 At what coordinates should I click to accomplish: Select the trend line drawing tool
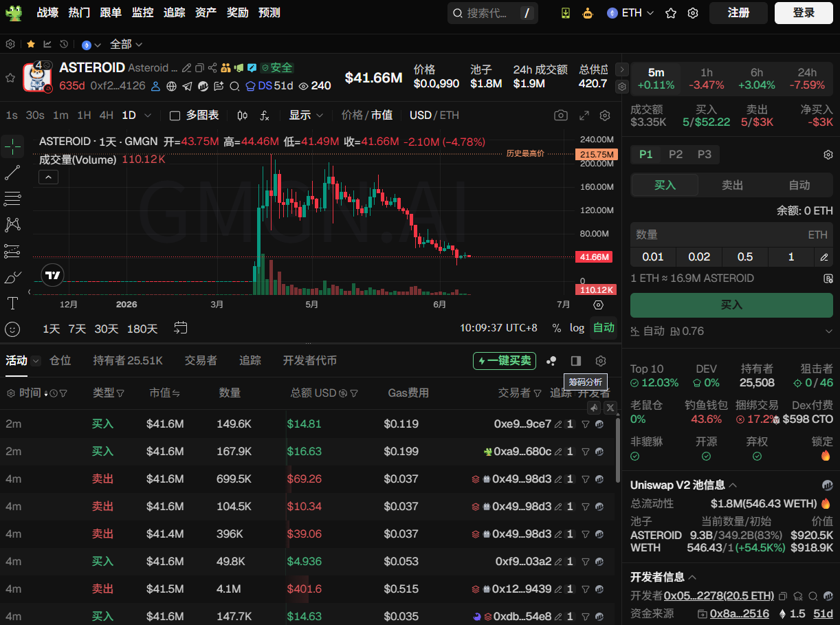pos(12,173)
